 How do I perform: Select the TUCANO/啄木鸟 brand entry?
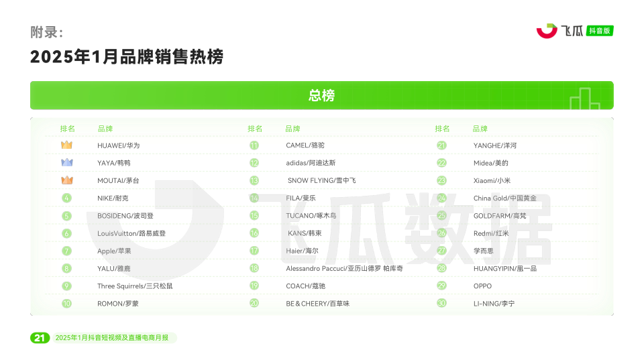point(311,216)
